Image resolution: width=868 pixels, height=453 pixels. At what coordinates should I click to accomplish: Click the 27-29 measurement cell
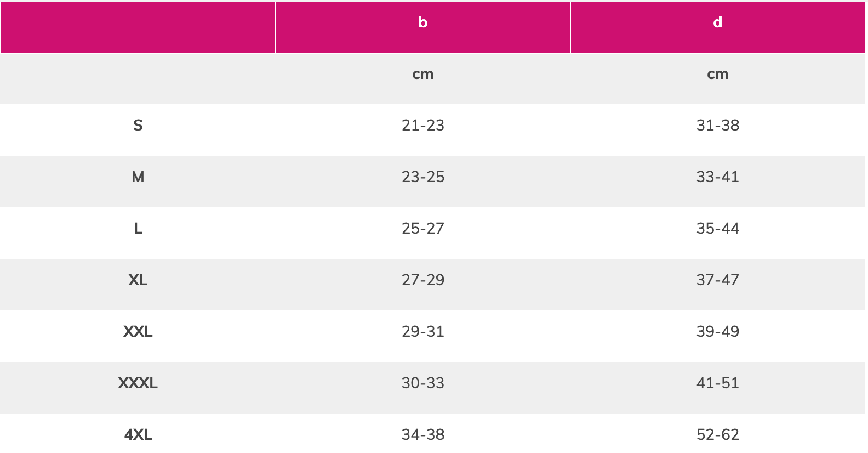(x=422, y=280)
